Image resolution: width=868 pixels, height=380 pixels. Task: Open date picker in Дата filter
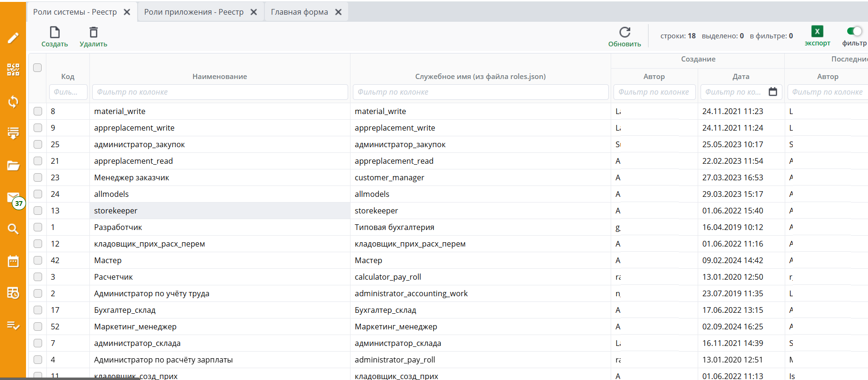click(773, 92)
